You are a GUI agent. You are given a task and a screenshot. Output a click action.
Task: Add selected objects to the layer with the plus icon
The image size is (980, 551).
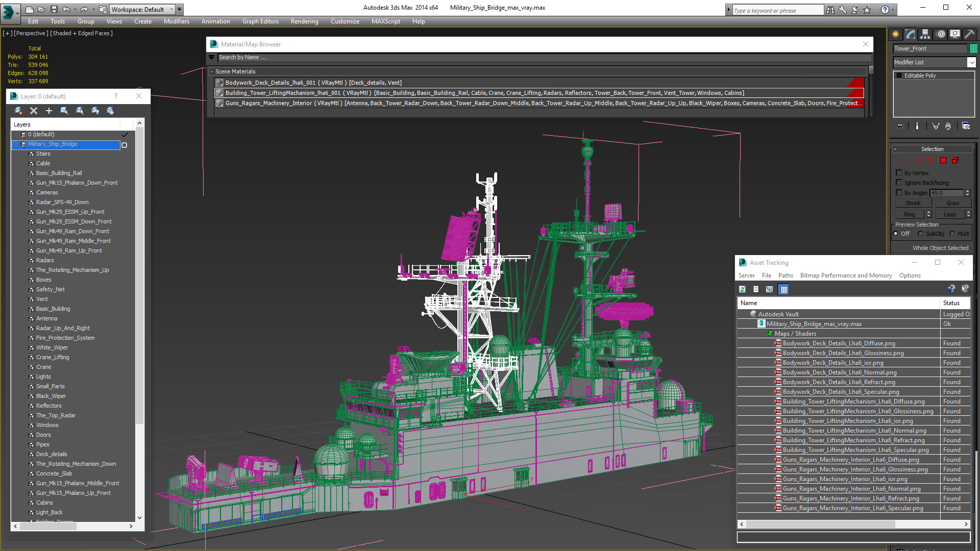(x=49, y=111)
